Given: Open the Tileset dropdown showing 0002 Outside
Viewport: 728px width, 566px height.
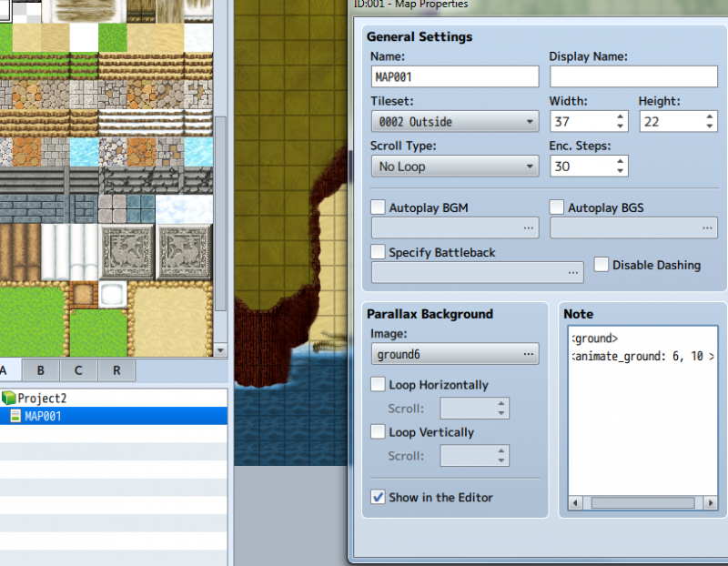Looking at the screenshot, I should [x=455, y=122].
